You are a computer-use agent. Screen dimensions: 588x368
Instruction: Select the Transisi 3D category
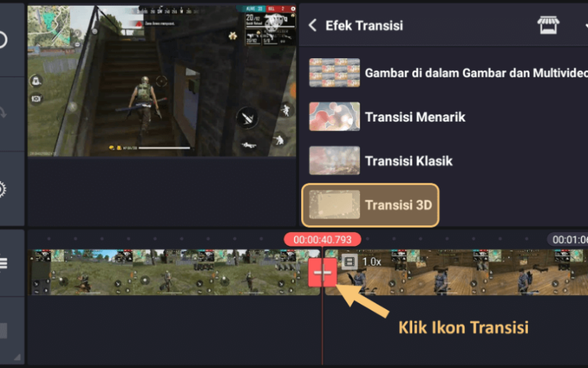[x=370, y=205]
